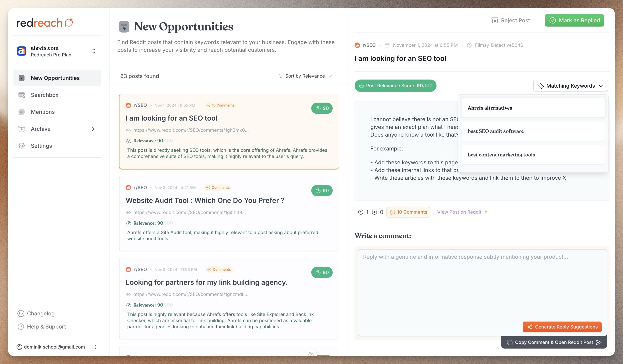
Task: Open reddit link 1gh2mk0 in first card
Action: [191, 130]
